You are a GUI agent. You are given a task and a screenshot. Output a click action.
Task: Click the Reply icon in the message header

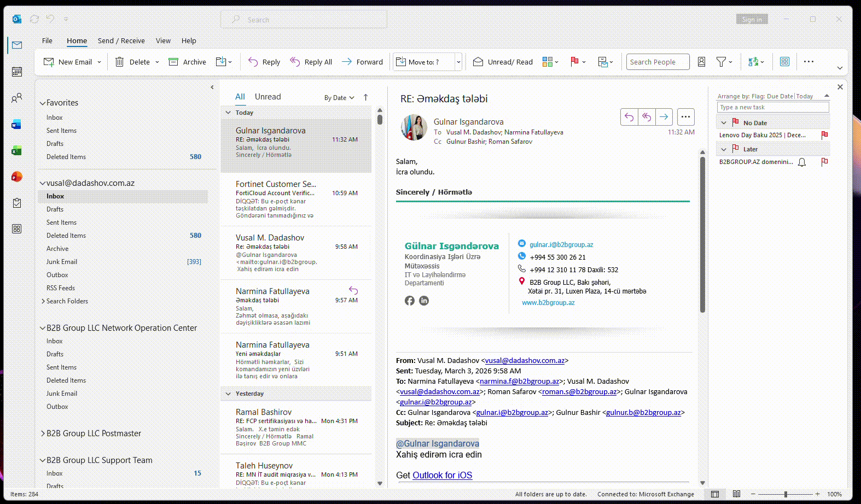click(629, 116)
